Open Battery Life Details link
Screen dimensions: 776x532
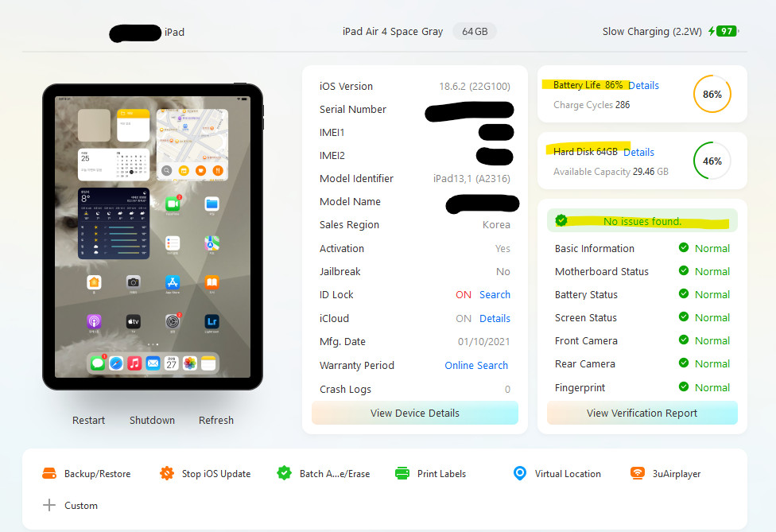pyautogui.click(x=643, y=85)
